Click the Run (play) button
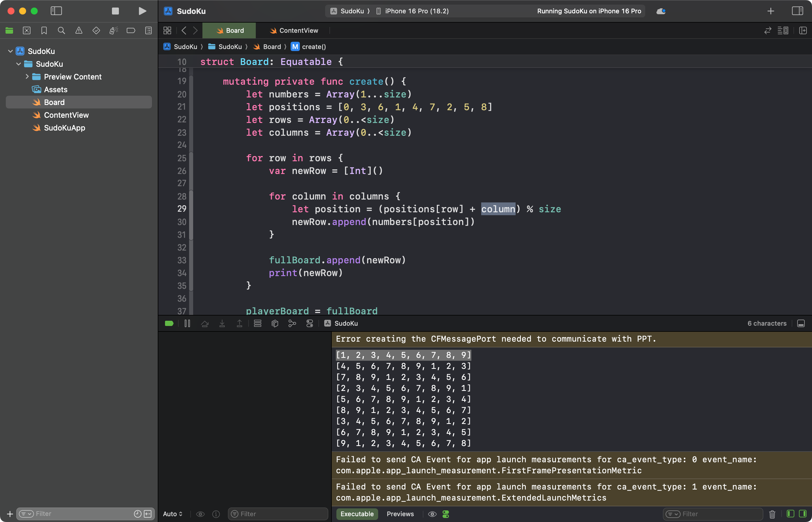 coord(142,11)
